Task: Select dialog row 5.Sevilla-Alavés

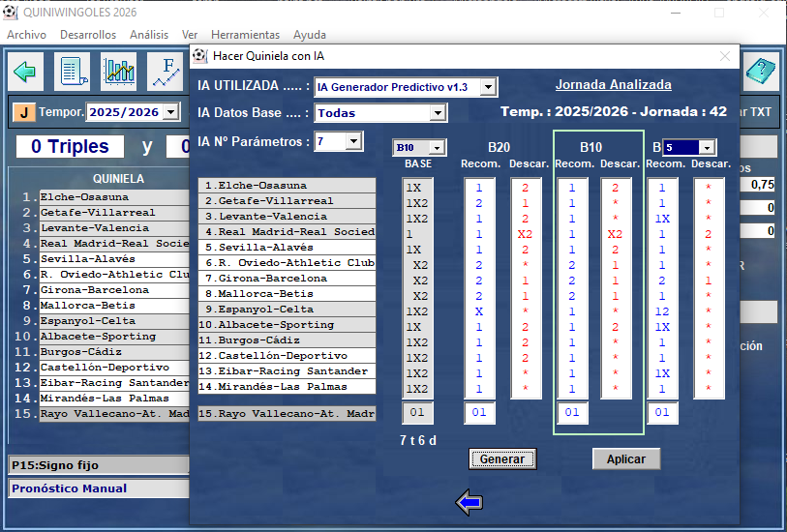Action: click(x=287, y=248)
